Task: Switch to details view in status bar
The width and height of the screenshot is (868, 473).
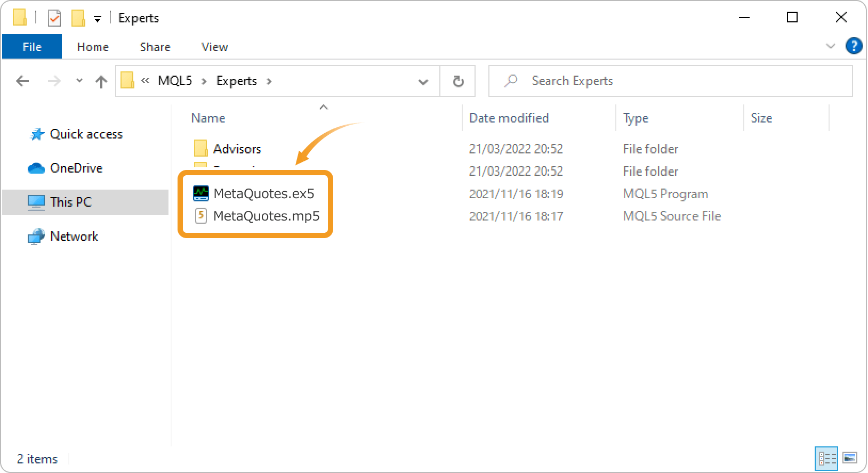Action: [x=826, y=458]
